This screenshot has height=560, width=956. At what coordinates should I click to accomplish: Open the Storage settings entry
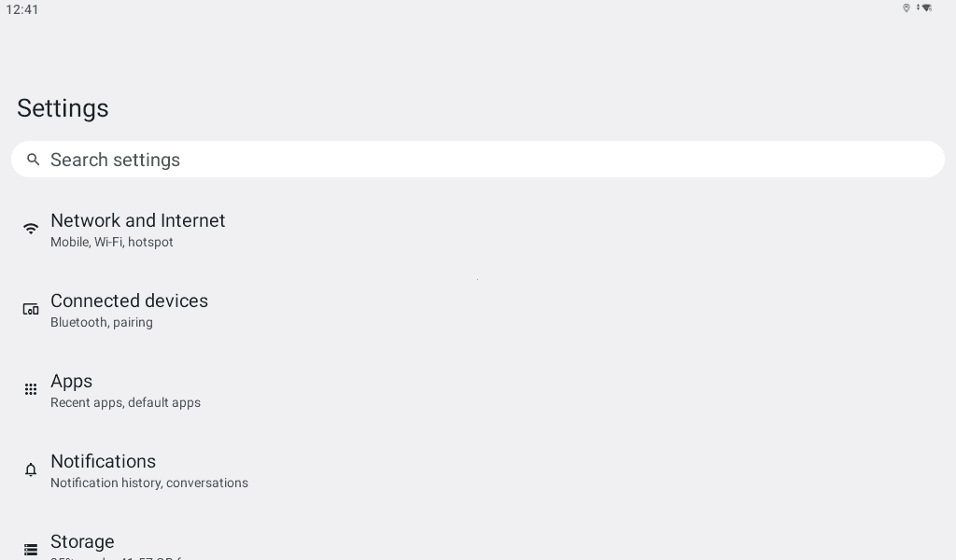pyautogui.click(x=82, y=541)
